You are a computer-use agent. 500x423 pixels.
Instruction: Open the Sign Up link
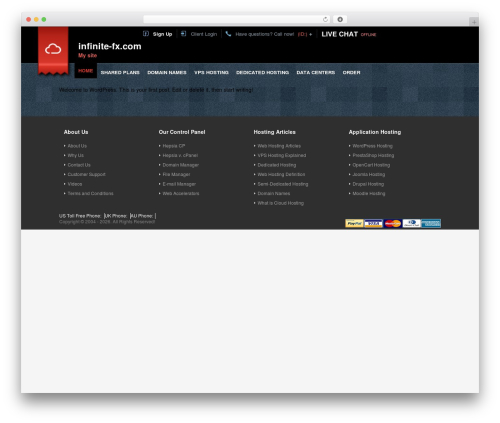coord(162,34)
